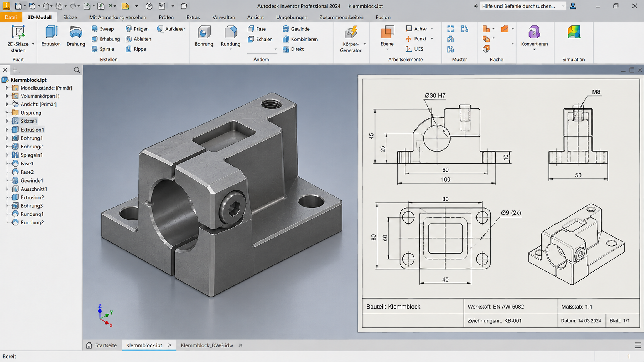
Task: Apply the Fase chamfer tool
Action: 257,29
